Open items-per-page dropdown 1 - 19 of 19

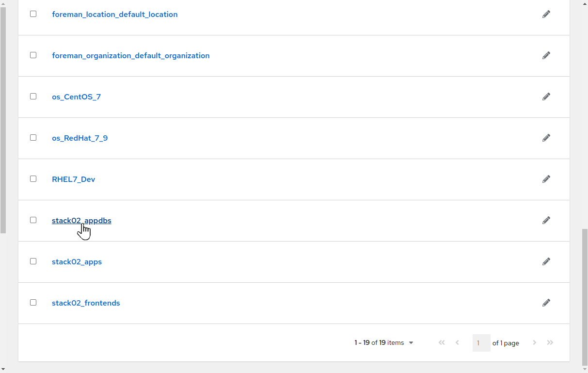point(384,343)
